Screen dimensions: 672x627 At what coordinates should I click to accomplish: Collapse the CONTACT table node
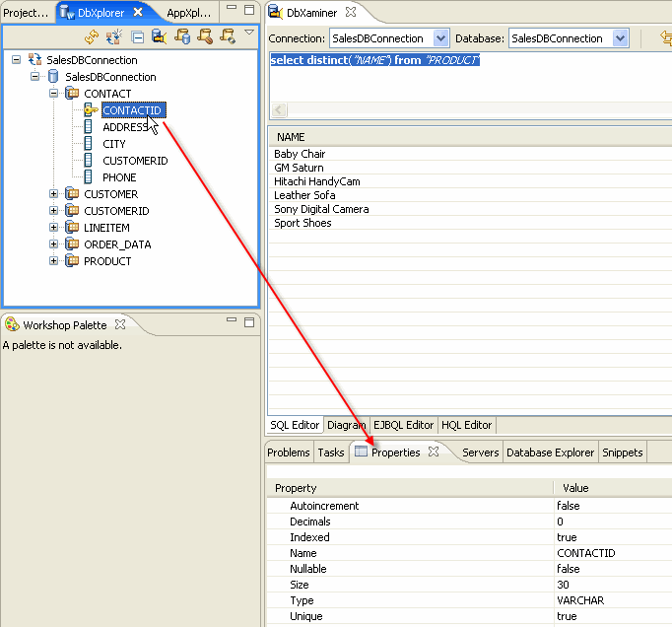point(53,93)
